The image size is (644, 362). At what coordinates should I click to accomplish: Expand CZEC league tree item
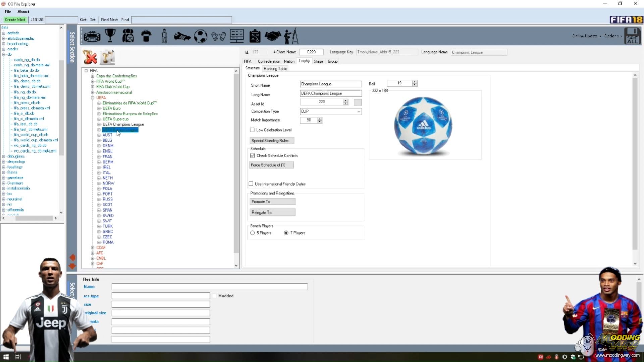(98, 237)
